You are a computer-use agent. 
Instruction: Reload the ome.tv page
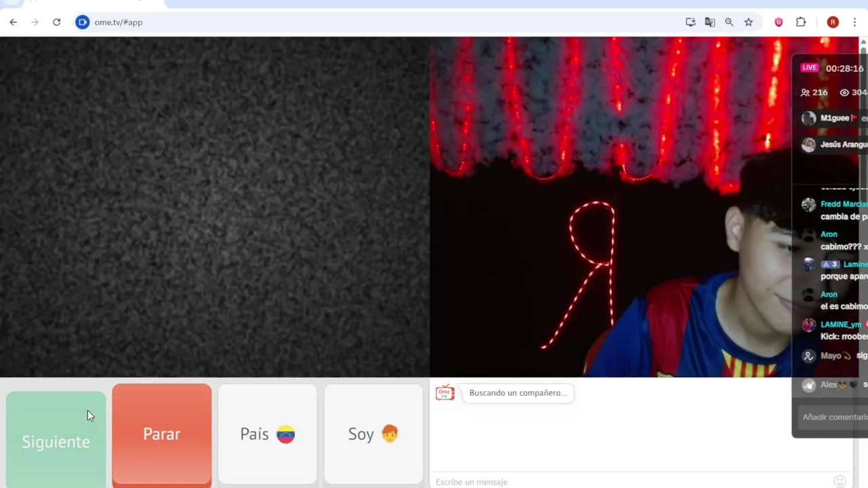tap(57, 22)
